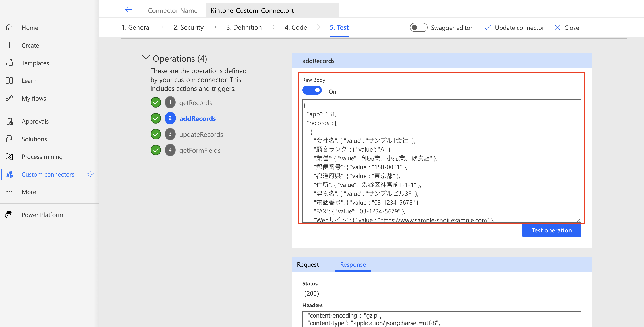Click chevron after 4. Code step
This screenshot has width=644, height=327.
pos(318,27)
